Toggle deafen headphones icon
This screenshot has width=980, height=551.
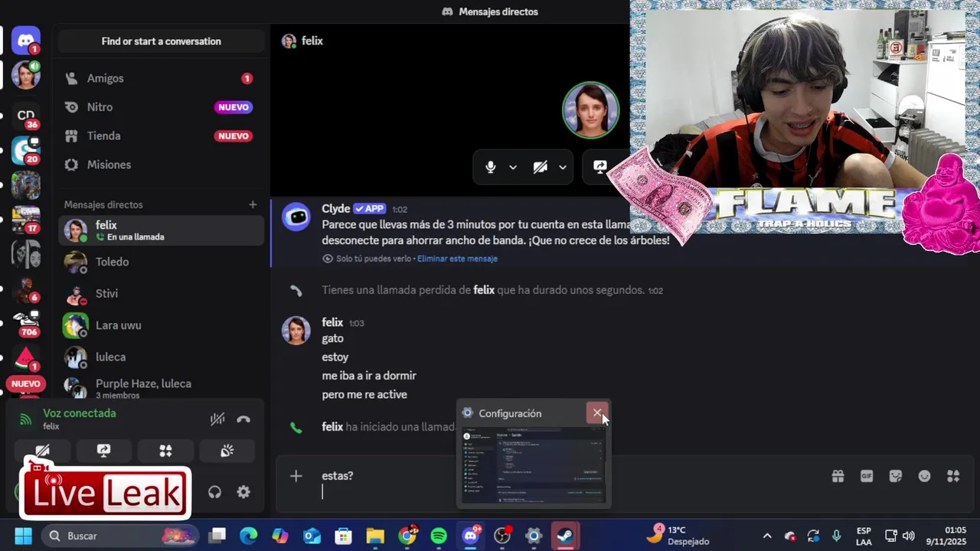214,492
